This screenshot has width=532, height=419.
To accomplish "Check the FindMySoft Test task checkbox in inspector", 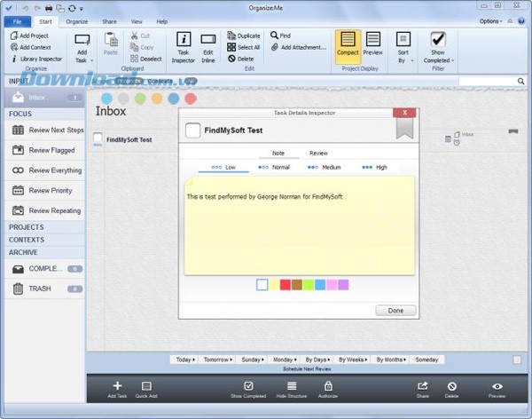I will pos(192,130).
